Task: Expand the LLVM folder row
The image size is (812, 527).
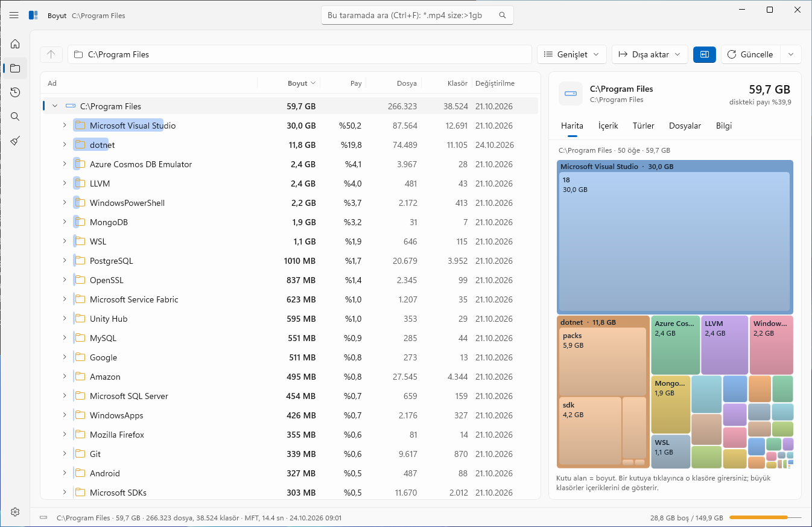Action: (65, 184)
